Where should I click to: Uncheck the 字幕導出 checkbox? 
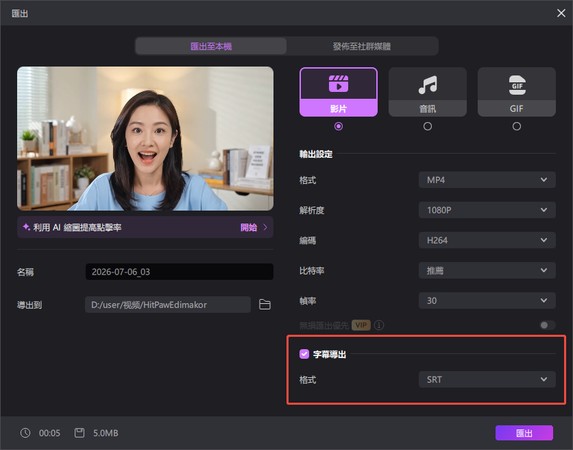click(x=304, y=354)
